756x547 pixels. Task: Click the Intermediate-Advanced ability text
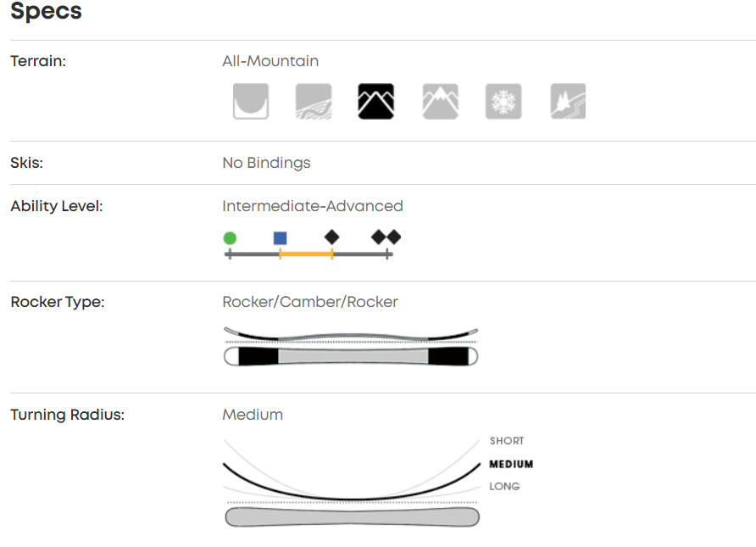coord(313,206)
